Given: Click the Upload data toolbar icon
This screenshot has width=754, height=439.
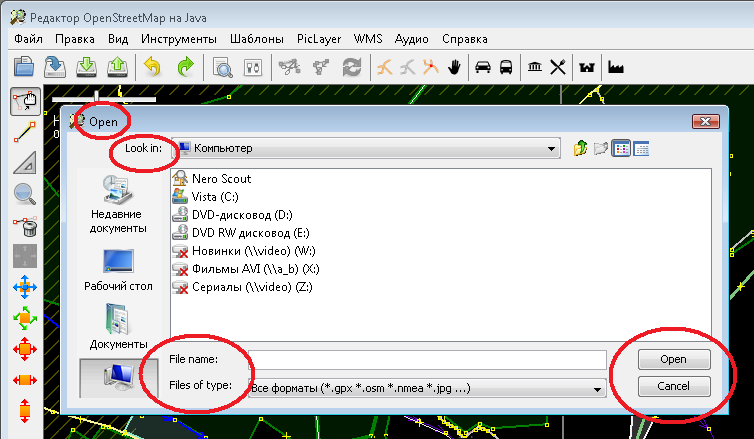Looking at the screenshot, I should pos(118,67).
